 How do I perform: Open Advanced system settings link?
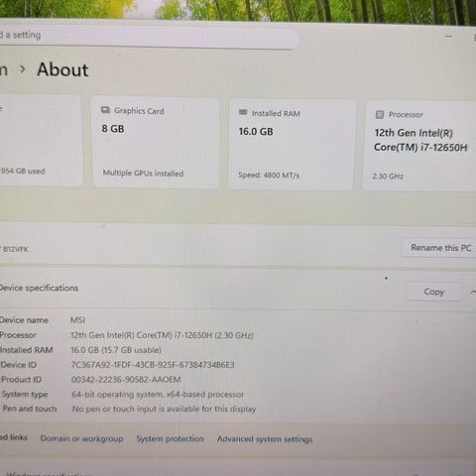pyautogui.click(x=265, y=439)
